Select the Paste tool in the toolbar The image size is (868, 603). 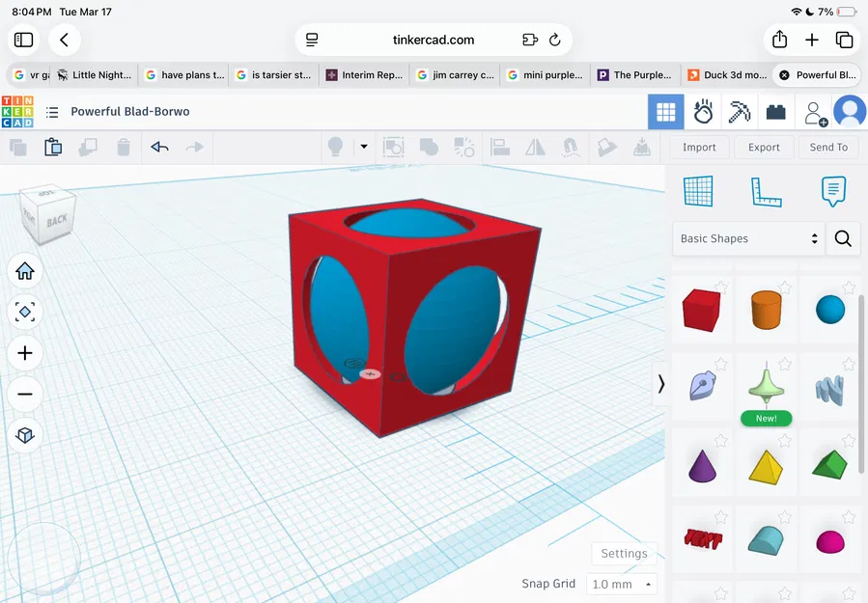[53, 146]
